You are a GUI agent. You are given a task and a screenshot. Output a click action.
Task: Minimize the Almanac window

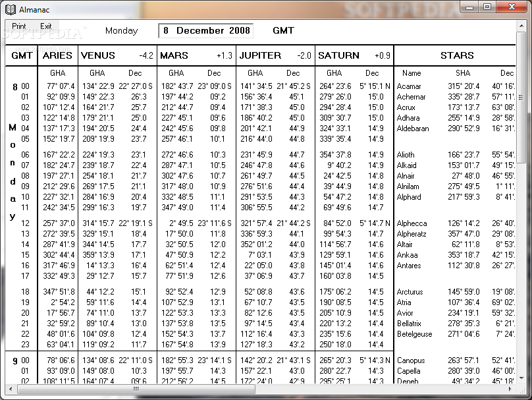(x=469, y=7)
